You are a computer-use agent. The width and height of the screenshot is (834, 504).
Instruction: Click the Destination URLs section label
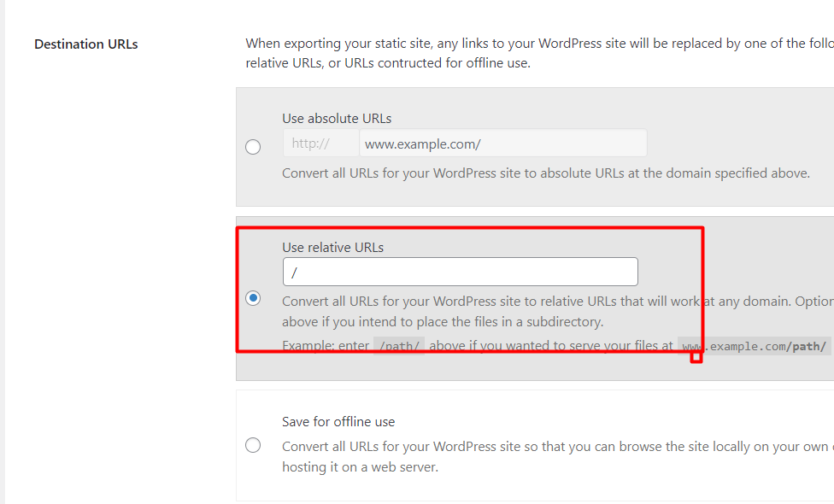pyautogui.click(x=85, y=44)
